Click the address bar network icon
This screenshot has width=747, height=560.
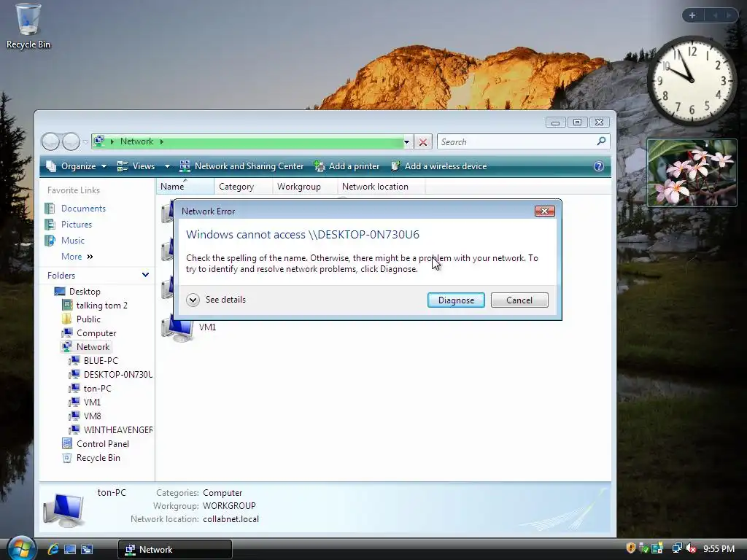click(99, 141)
